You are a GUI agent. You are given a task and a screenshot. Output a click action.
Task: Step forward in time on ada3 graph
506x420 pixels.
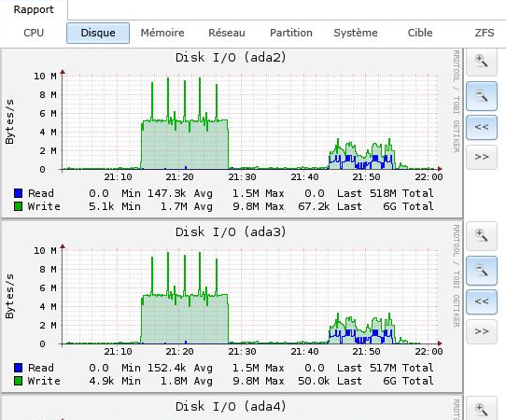pyautogui.click(x=482, y=331)
